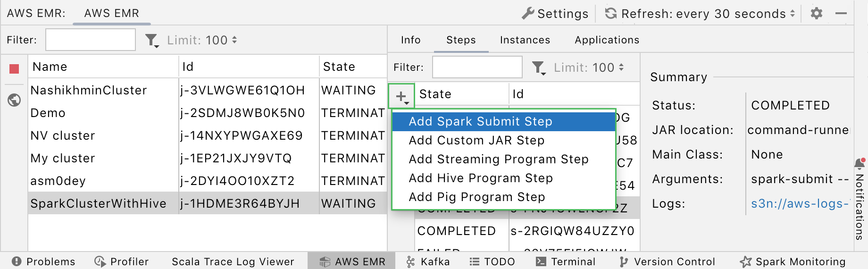This screenshot has height=269, width=868.
Task: Click the cluster Id column header
Action: pyautogui.click(x=249, y=67)
